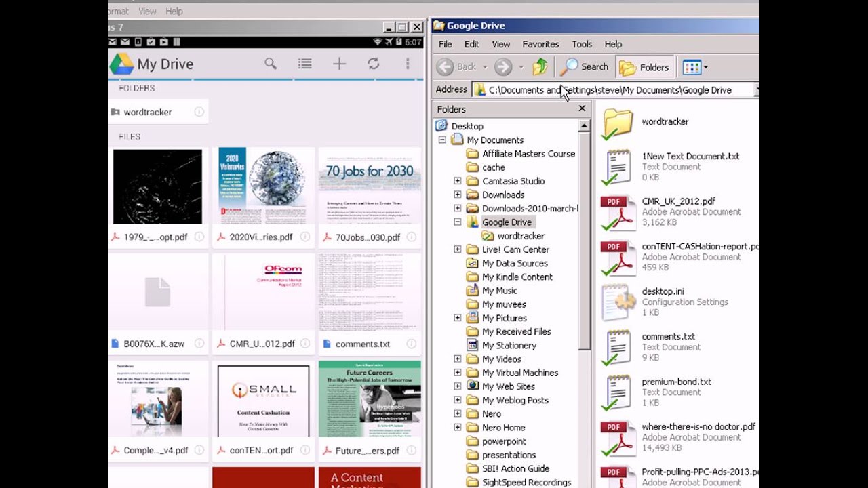Screen dimensions: 868x488
Task: Expand the My Pictures tree node
Action: [x=458, y=318]
